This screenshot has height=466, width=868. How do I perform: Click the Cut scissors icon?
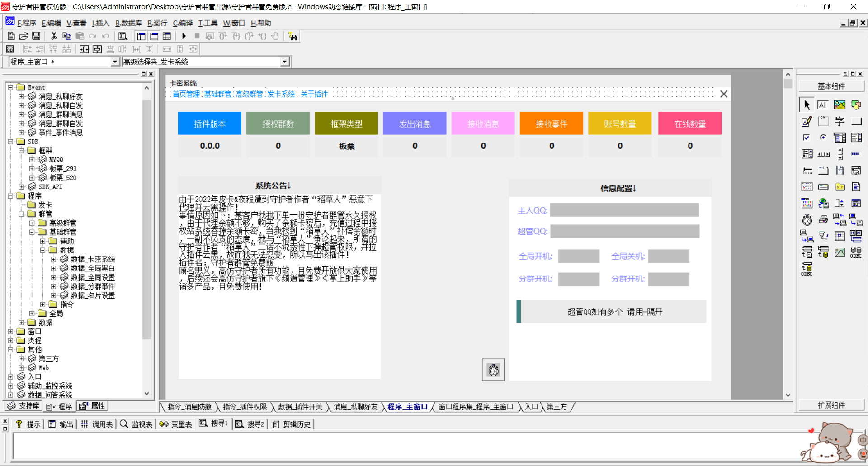(x=54, y=36)
